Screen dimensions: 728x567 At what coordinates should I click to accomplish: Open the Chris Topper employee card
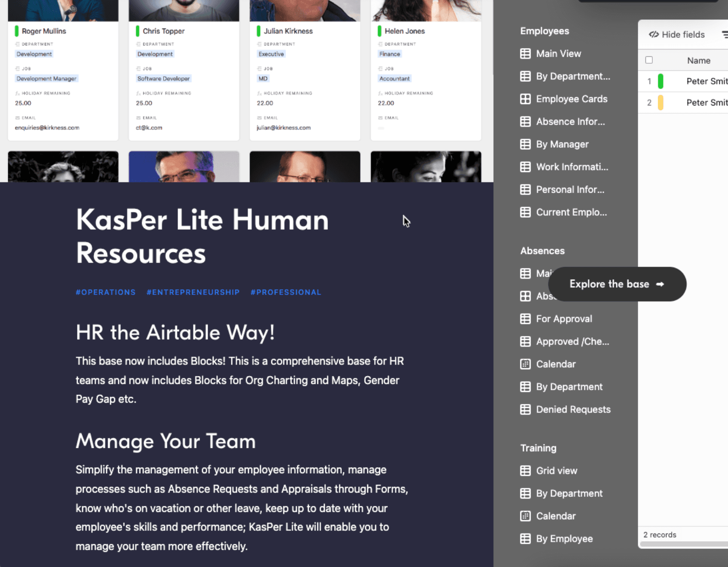[184, 71]
